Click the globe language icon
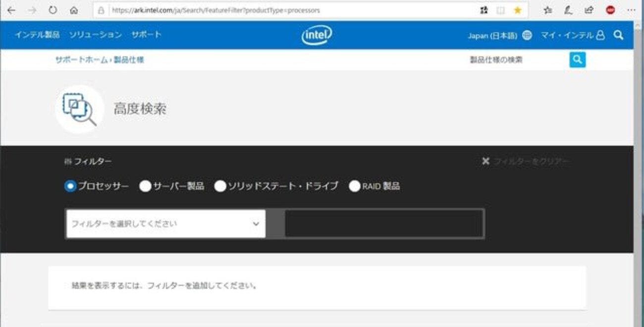 pos(527,35)
